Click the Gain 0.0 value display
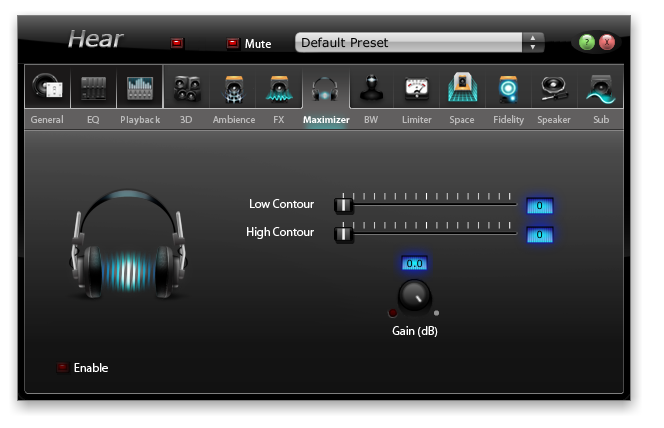 pyautogui.click(x=414, y=263)
